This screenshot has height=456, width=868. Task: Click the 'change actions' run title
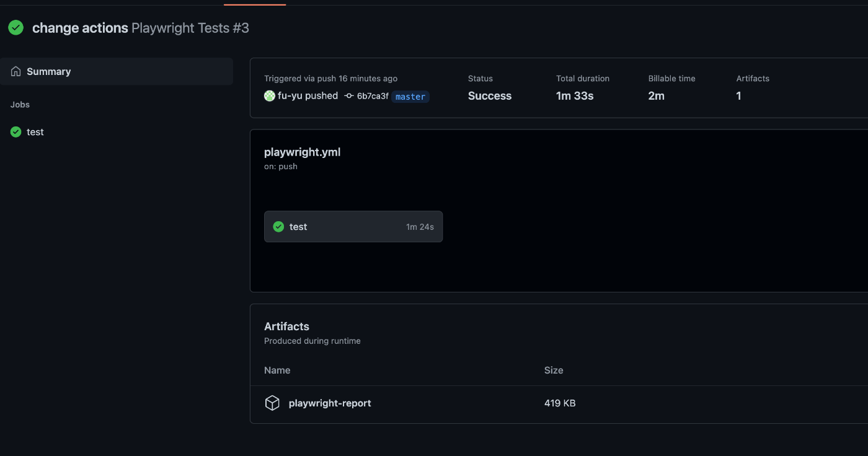(80, 28)
